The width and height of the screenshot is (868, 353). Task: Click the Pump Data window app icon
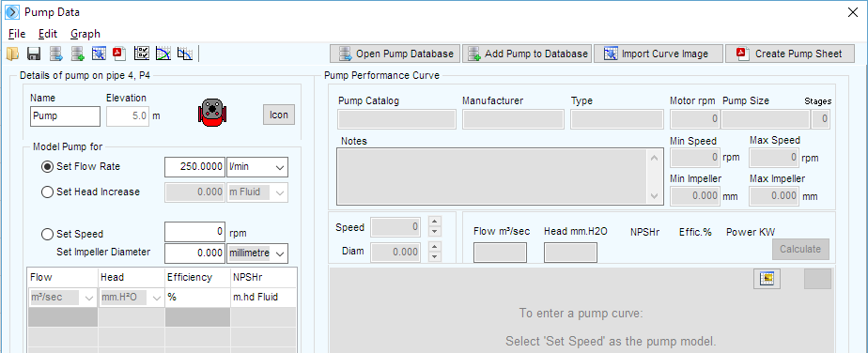click(x=11, y=11)
